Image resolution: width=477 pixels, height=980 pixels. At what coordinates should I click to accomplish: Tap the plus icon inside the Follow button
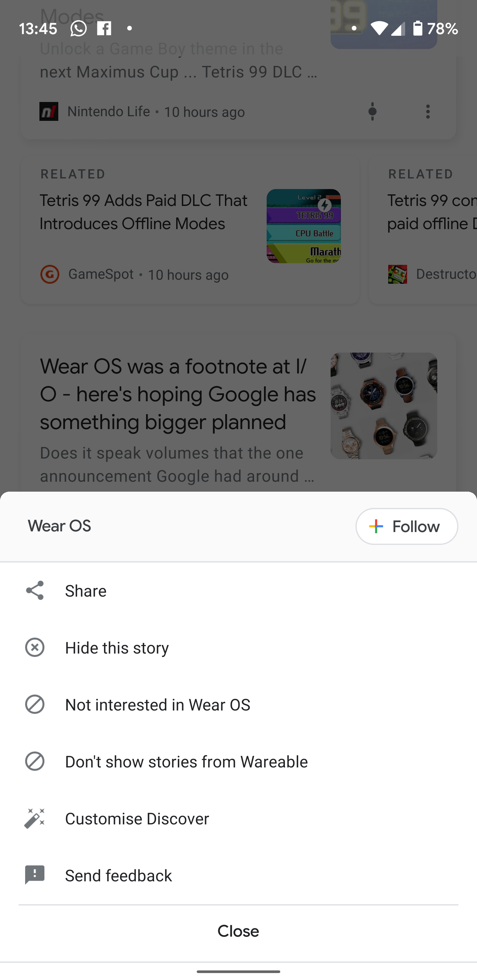pos(375,526)
